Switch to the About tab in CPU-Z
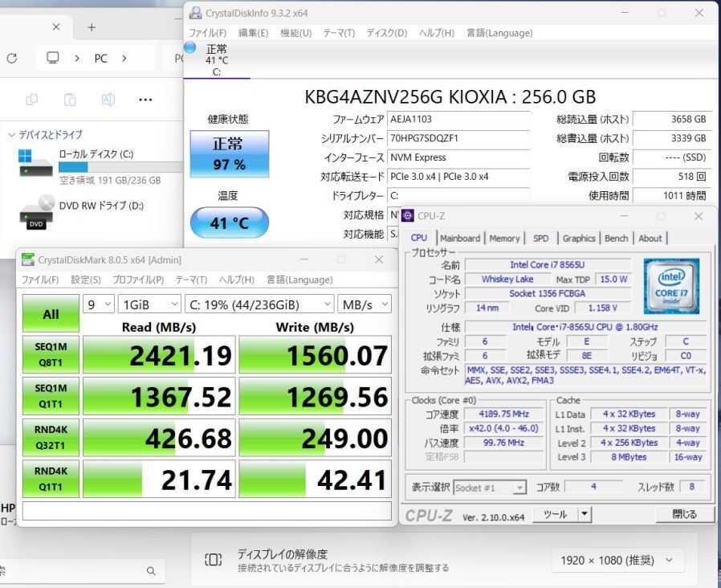This screenshot has height=588, width=721. [x=650, y=239]
